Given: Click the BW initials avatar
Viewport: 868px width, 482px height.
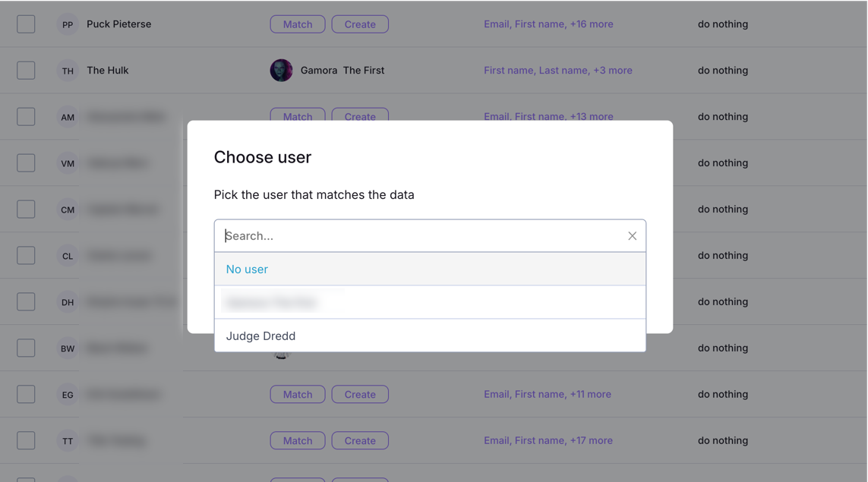Looking at the screenshot, I should click(x=68, y=348).
